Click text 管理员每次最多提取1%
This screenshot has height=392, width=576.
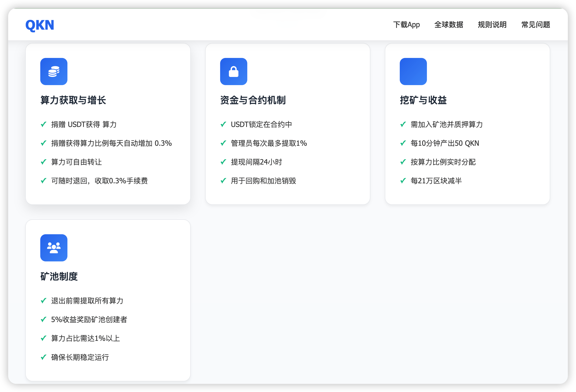coord(269,143)
